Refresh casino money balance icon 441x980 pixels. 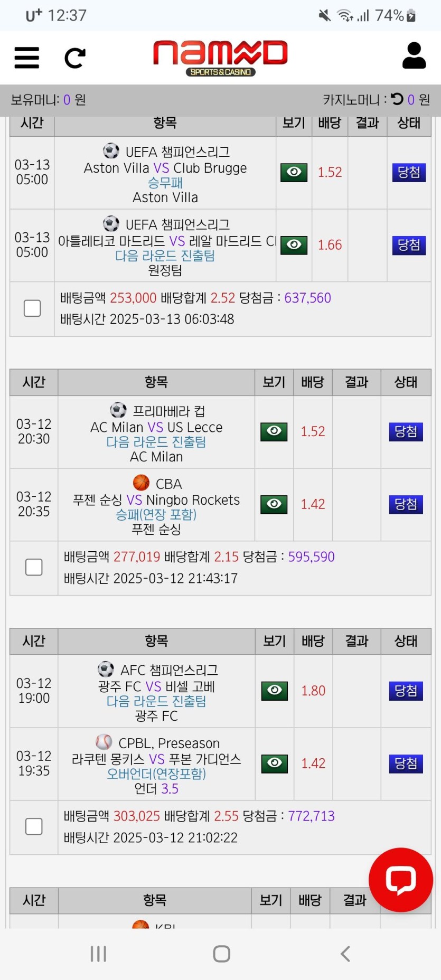tap(397, 99)
